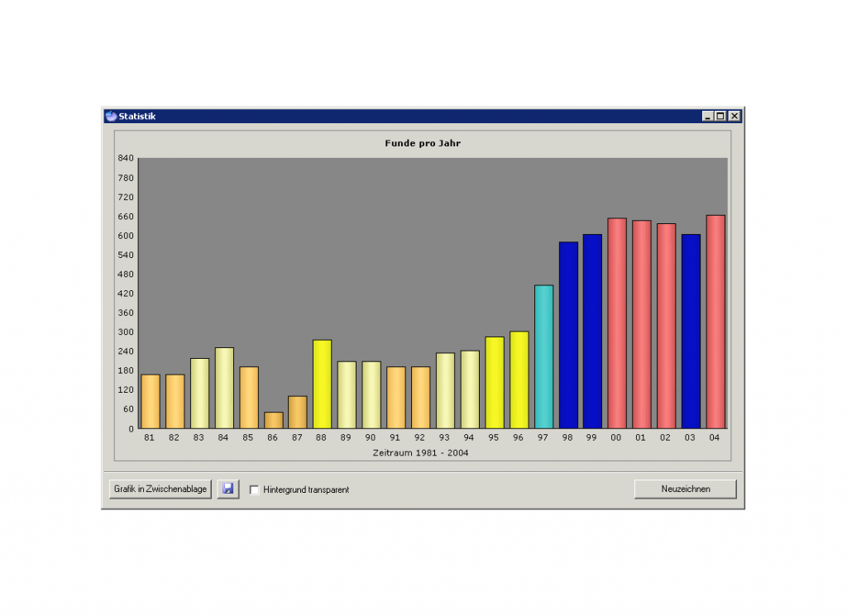Click the bar for year 89
The width and height of the screenshot is (847, 616).
(x=347, y=395)
